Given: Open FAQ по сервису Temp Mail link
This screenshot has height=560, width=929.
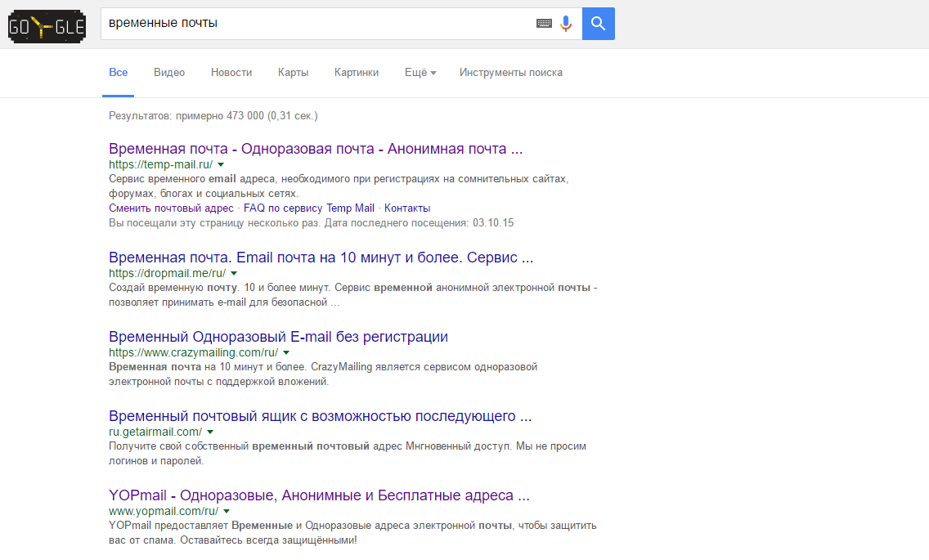Looking at the screenshot, I should tap(308, 208).
